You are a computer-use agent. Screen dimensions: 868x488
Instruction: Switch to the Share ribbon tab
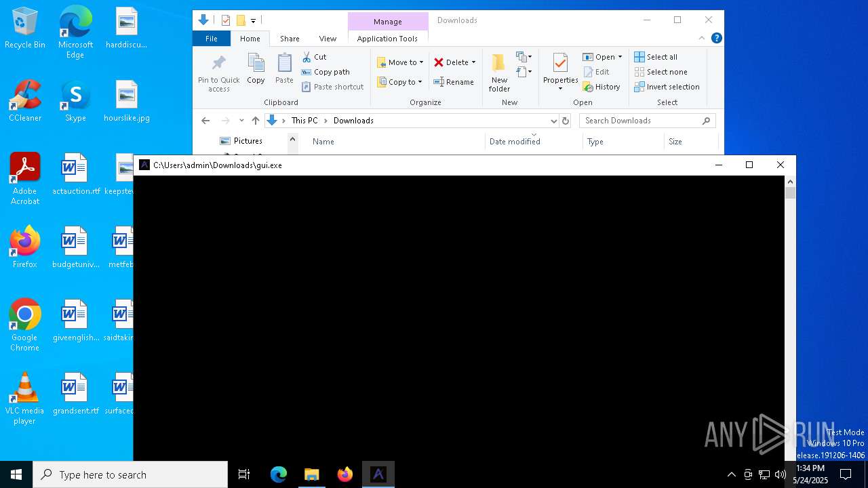[290, 39]
